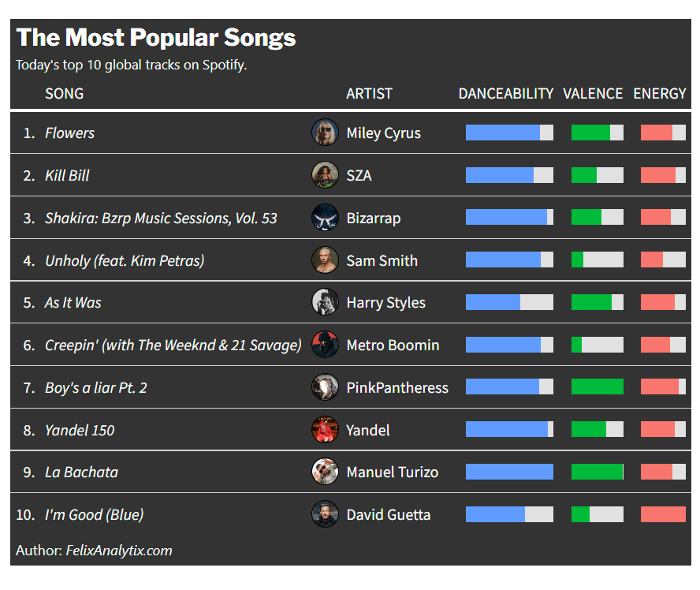Click SZA artist avatar image
This screenshot has width=700, height=590.
[x=325, y=175]
